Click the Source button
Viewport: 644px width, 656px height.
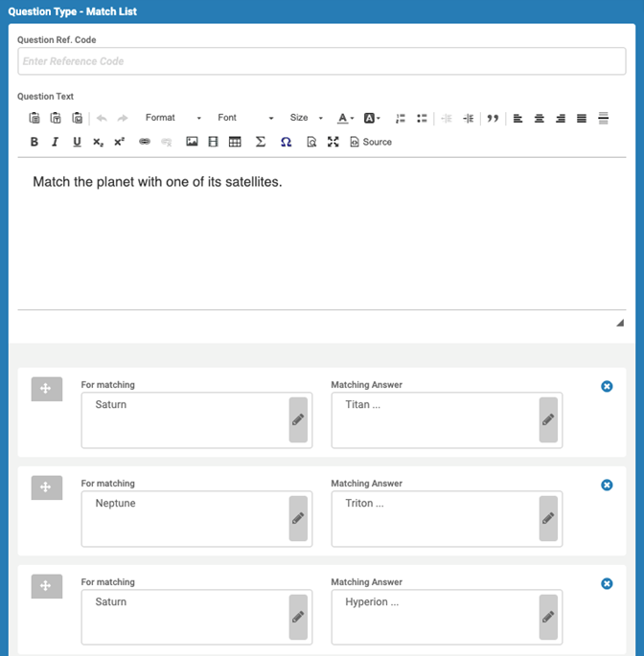[x=372, y=142]
